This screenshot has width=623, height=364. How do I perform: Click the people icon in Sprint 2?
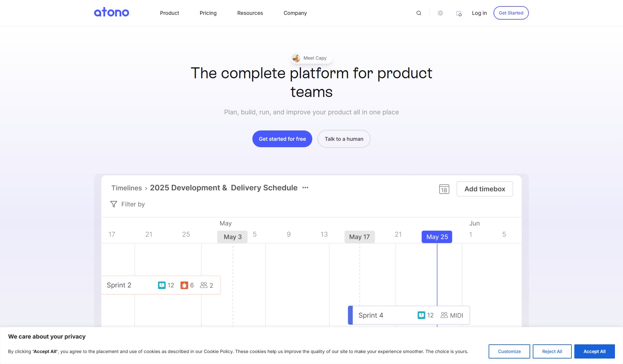click(x=204, y=285)
